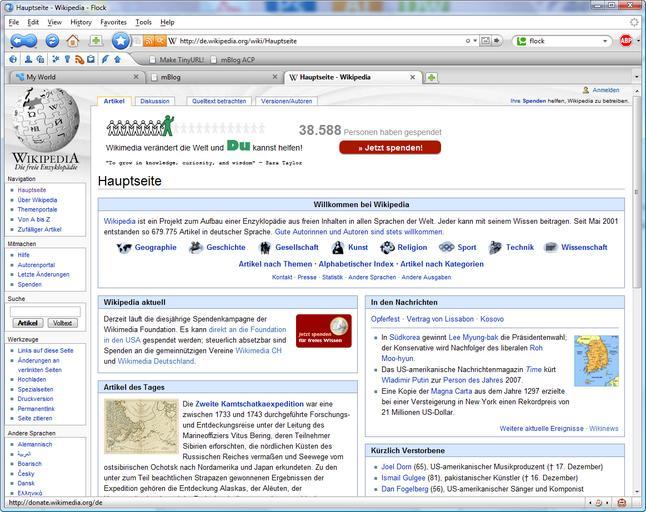Open the People sidebar icon
Image resolution: width=646 pixels, height=512 pixels.
pos(28,60)
